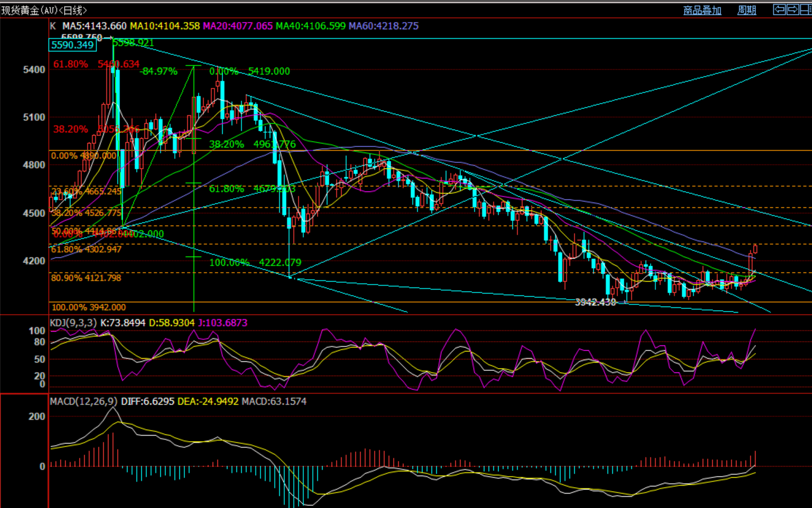This screenshot has height=508, width=812.
Task: Click the DIFF:6.6295 value in MACD panel
Action: 147,402
